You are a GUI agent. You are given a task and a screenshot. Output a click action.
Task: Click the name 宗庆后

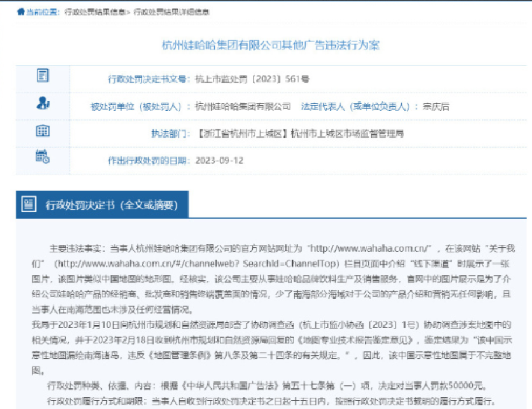(x=436, y=106)
